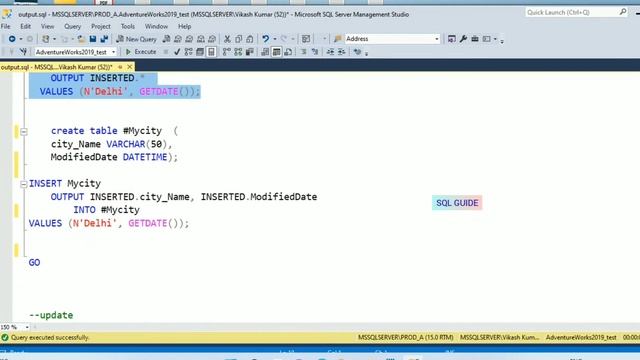Open the View menu
Image resolution: width=640 pixels, height=360 pixels.
coord(47,27)
